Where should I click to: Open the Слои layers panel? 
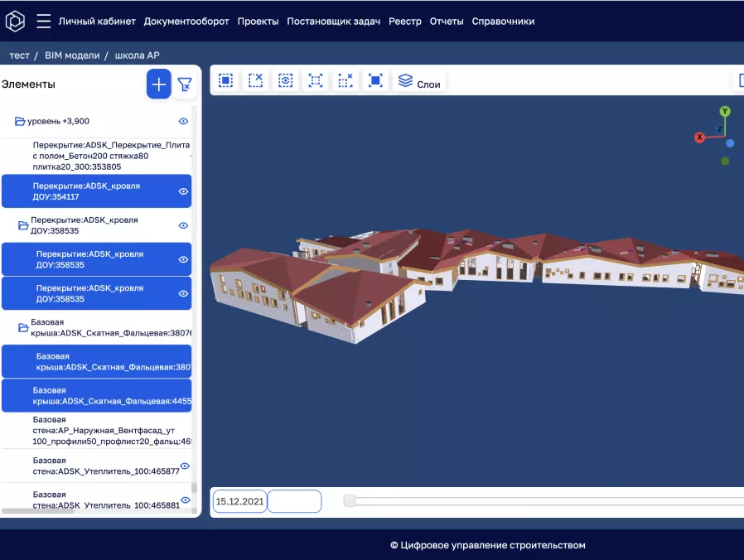[419, 82]
